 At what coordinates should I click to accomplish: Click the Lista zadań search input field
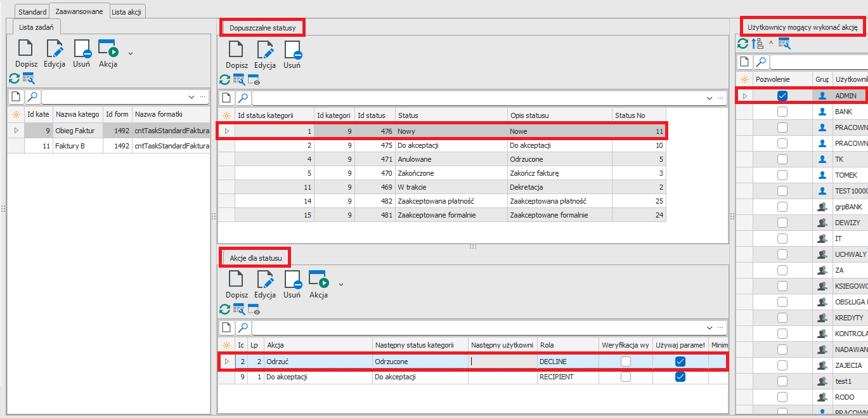pos(114,97)
